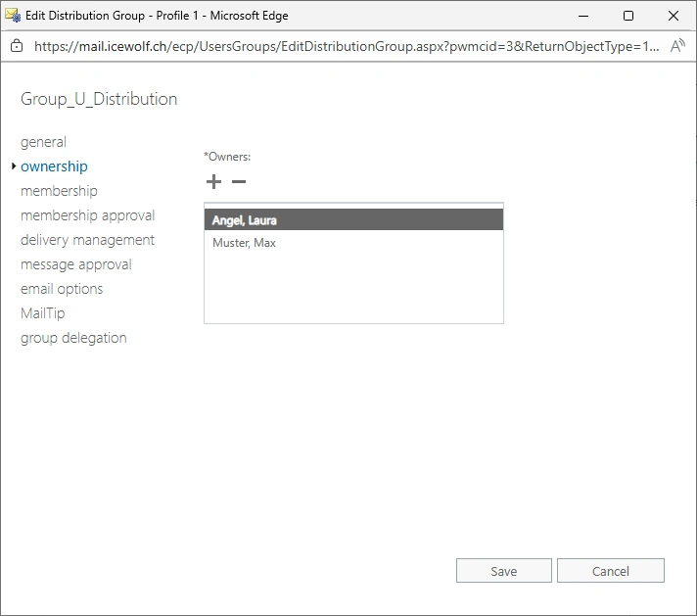
Task: Open the MailTip section
Action: tap(42, 313)
